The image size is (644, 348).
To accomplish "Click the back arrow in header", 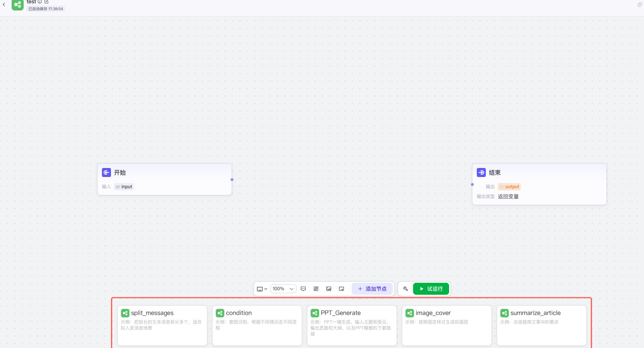I will pyautogui.click(x=4, y=4).
